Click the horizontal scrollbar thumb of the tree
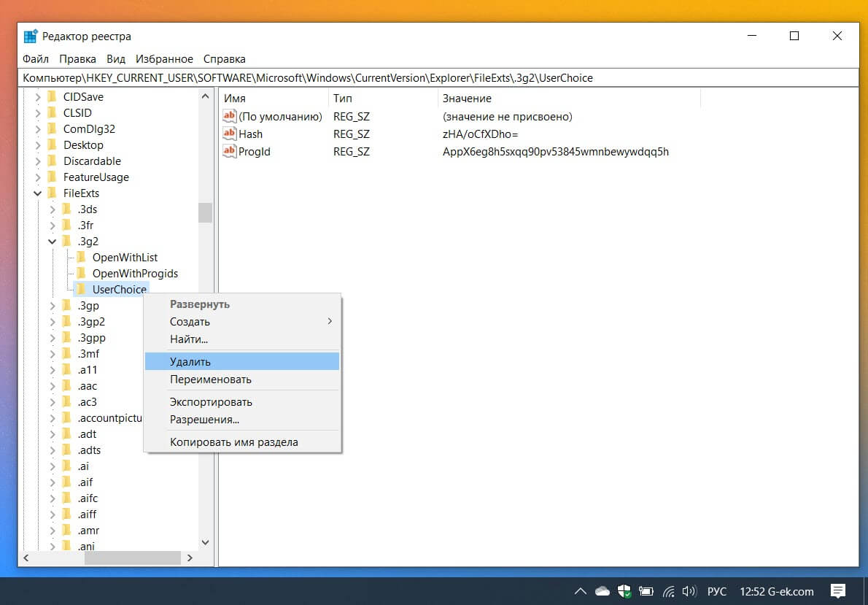Screen dimensions: 868x605 tap(132, 558)
